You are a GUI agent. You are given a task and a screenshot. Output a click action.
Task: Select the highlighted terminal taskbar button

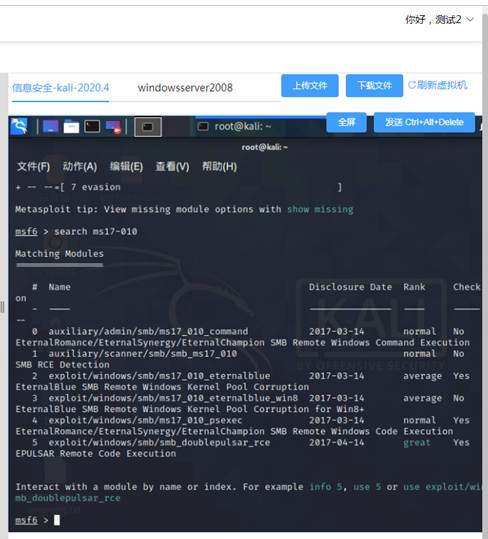point(148,127)
